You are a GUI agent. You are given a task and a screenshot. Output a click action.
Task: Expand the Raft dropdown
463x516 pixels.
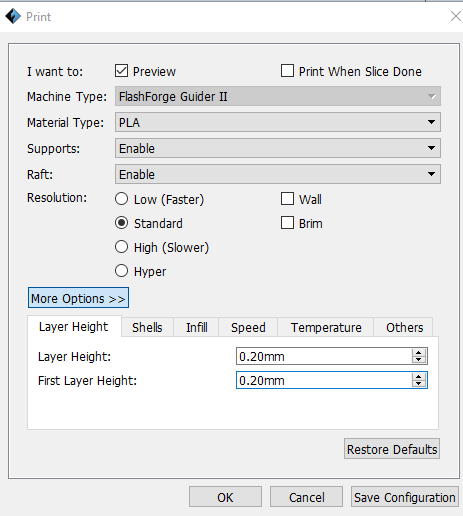pos(278,174)
